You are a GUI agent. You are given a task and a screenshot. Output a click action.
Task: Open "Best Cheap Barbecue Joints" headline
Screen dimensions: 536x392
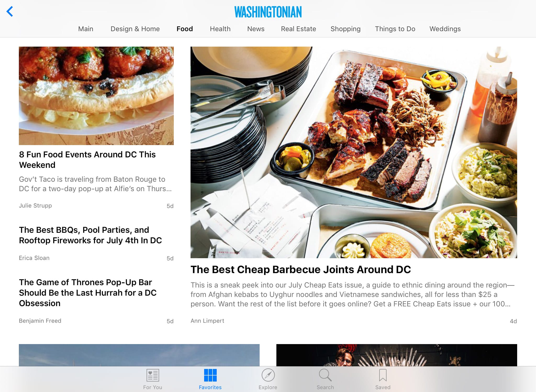coord(301,269)
